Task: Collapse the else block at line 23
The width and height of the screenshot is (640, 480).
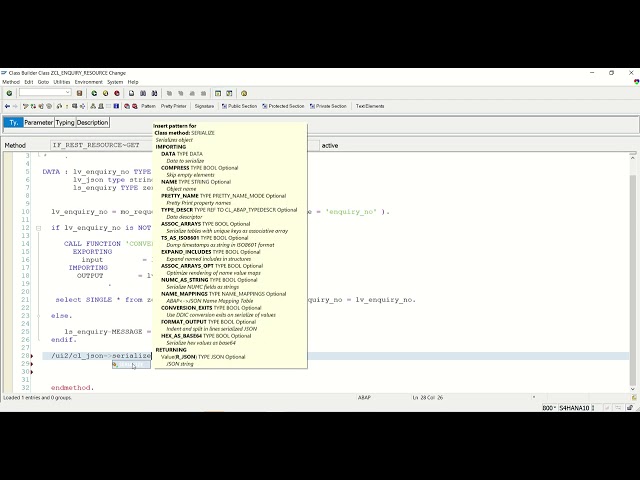Action: (38, 316)
